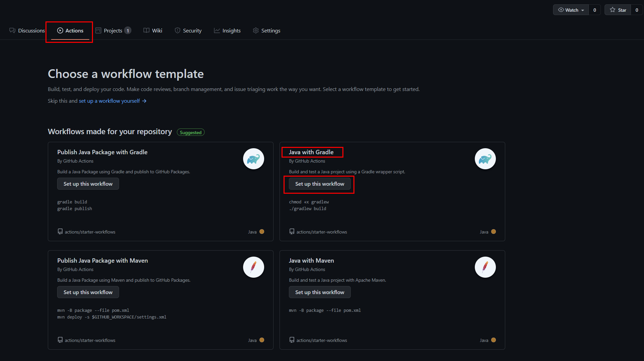Click 'Java with Maven' title
The width and height of the screenshot is (644, 361).
(312, 261)
